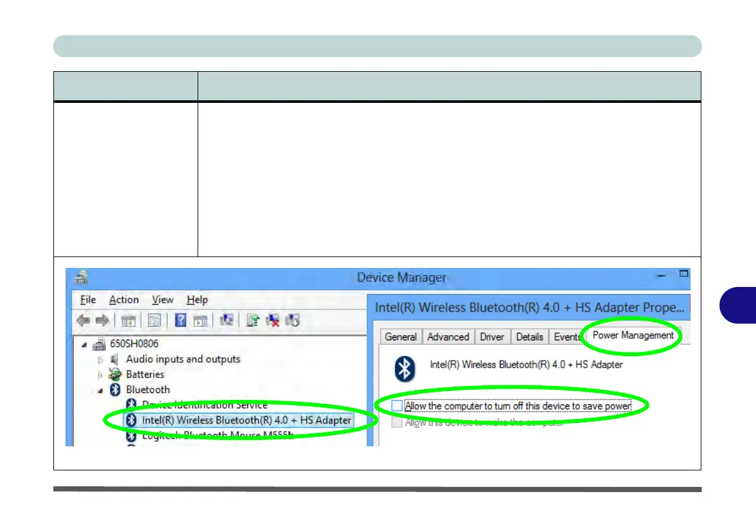Image resolution: width=756 pixels, height=532 pixels.
Task: Click the Bluetooth icon beside Logitech Bluetooth Mouse
Action: coord(131,436)
